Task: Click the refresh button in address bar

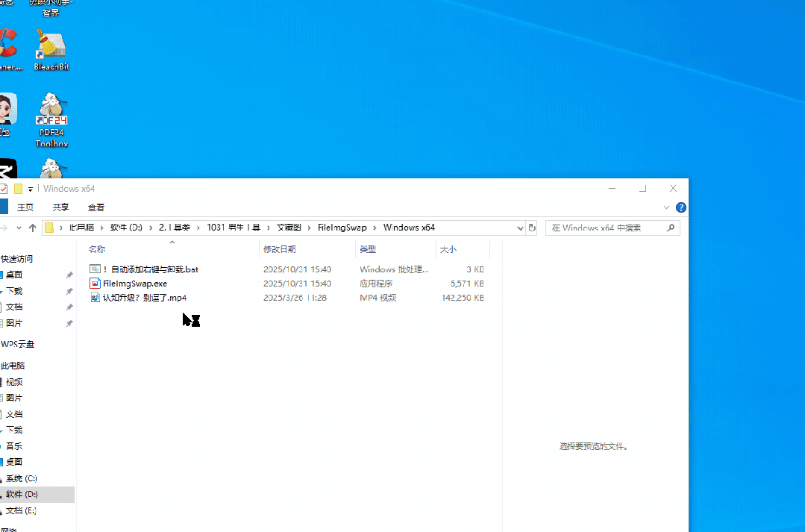Action: pyautogui.click(x=532, y=228)
